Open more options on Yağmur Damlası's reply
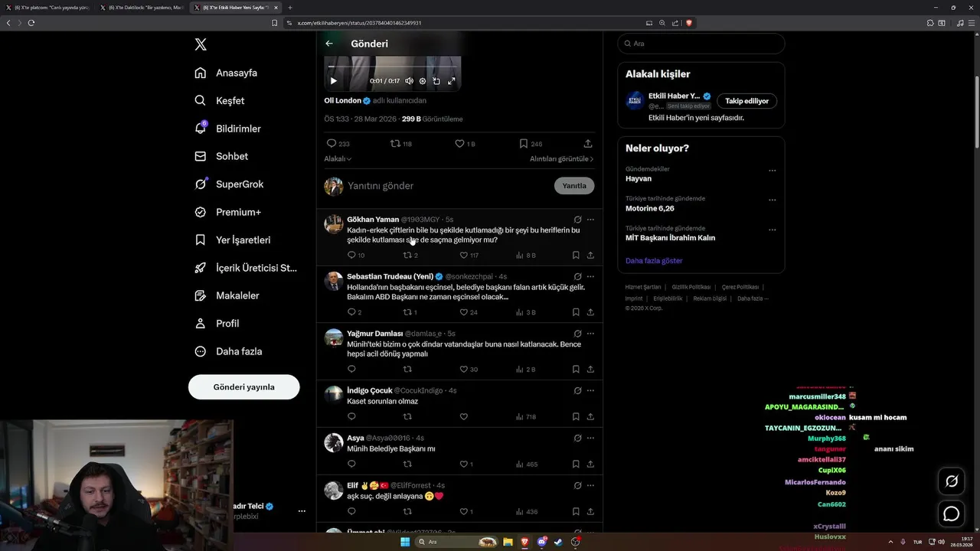The width and height of the screenshot is (980, 551). pyautogui.click(x=590, y=334)
